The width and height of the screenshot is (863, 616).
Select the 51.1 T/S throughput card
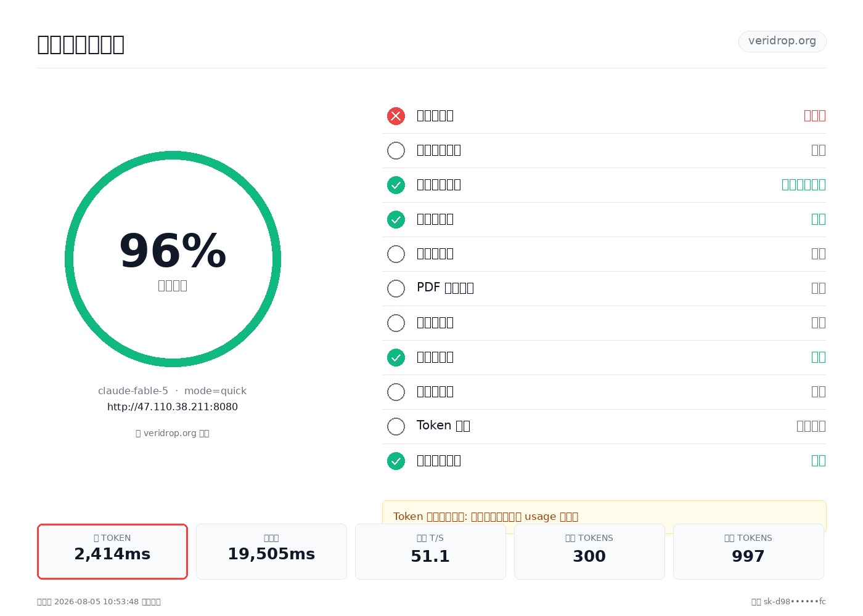pyautogui.click(x=430, y=551)
